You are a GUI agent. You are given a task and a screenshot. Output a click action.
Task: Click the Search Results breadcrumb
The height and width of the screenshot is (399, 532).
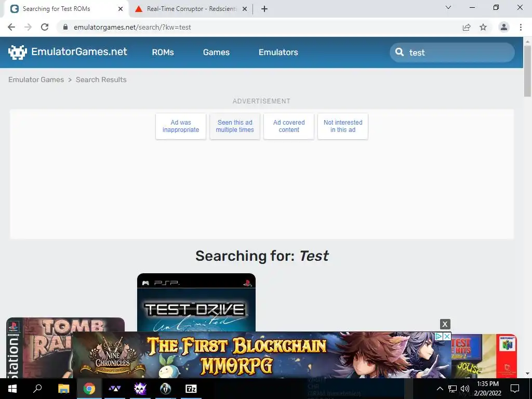[101, 79]
